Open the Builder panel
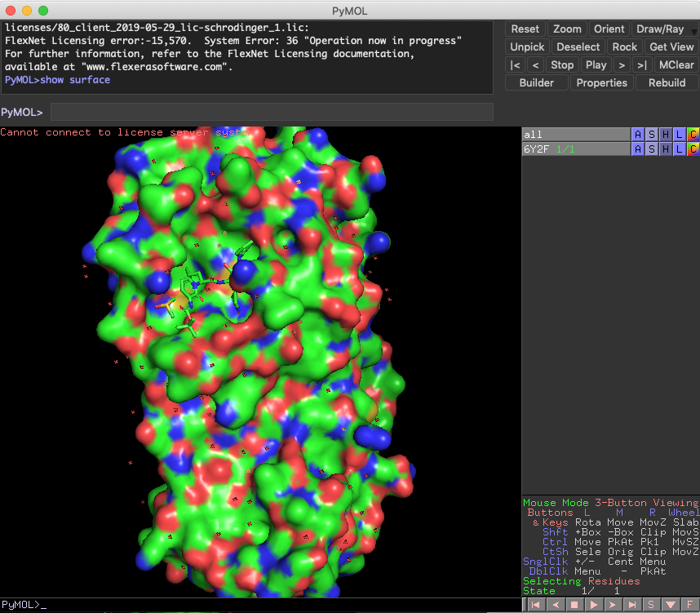Image resolution: width=700 pixels, height=613 pixels. click(x=536, y=82)
